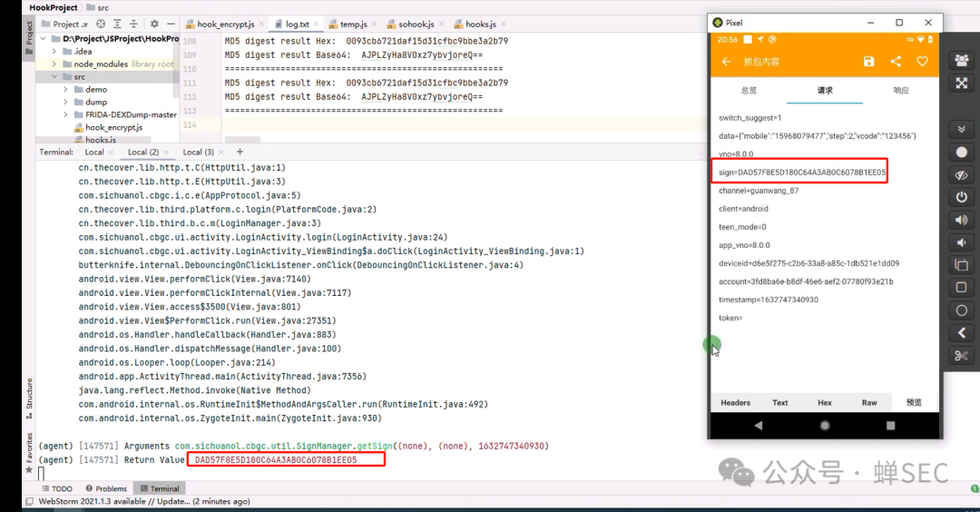Open project panel settings gear

[154, 24]
